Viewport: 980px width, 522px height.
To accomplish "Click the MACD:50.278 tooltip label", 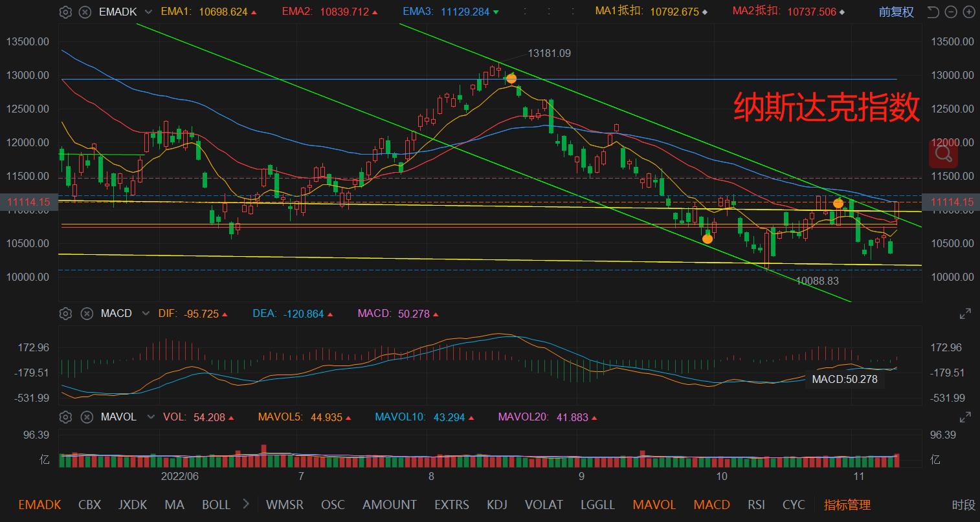I will click(845, 379).
